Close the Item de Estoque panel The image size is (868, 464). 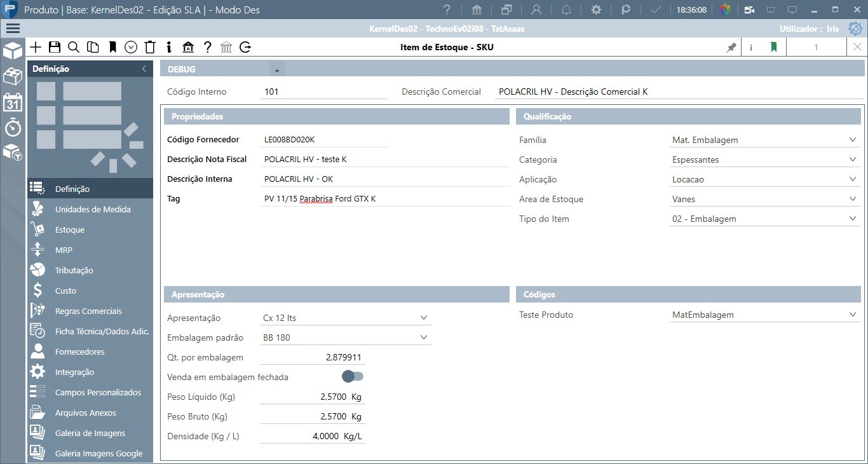pyautogui.click(x=857, y=47)
